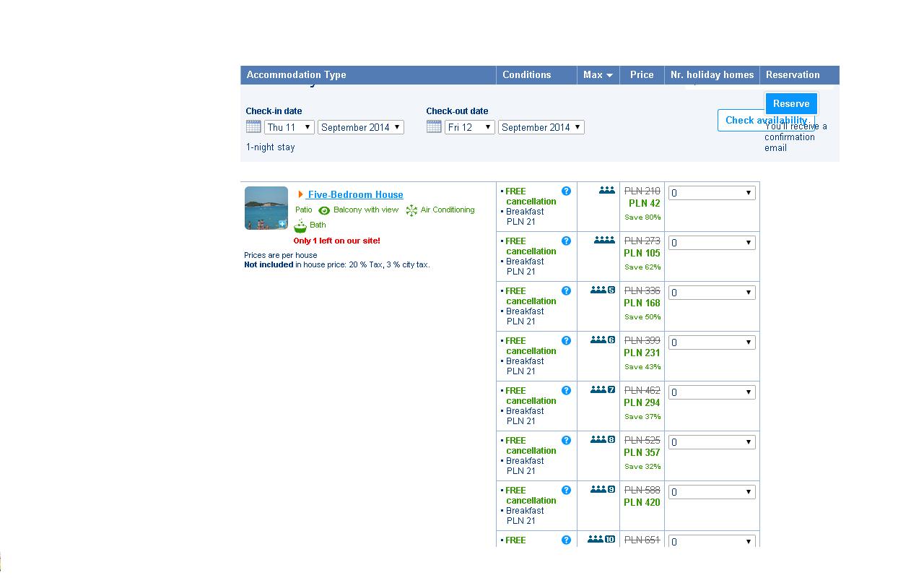Click the help icon in the PLN 42 row

pos(566,191)
